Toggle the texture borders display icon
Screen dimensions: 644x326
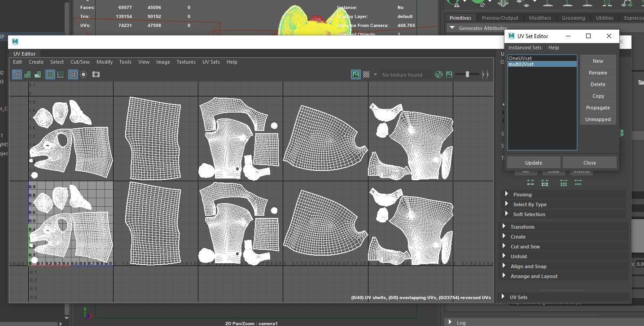pos(50,74)
